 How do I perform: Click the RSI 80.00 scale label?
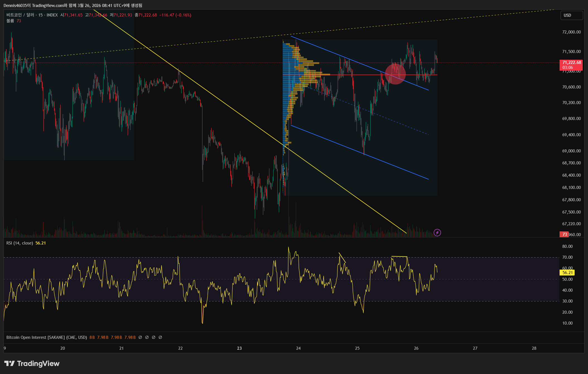click(567, 246)
